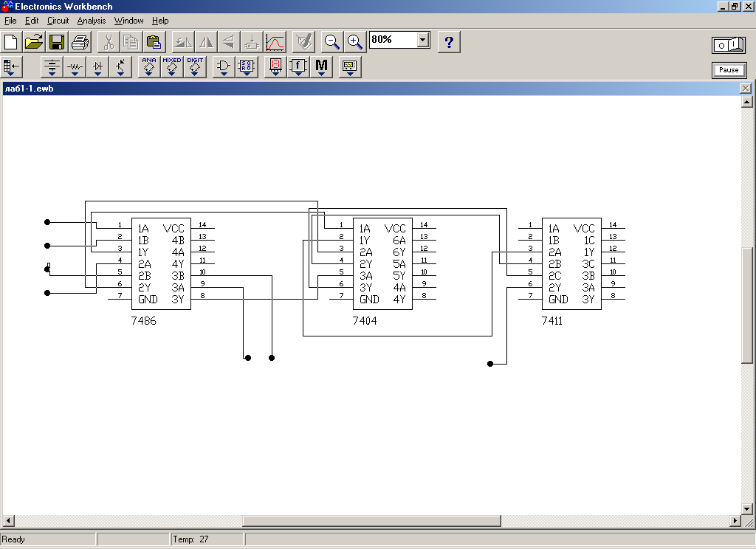Click the 7486 label text
The image size is (756, 549).
click(144, 320)
